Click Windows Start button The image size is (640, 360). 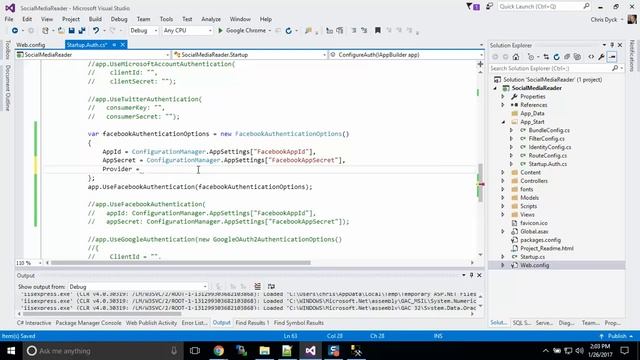11,351
